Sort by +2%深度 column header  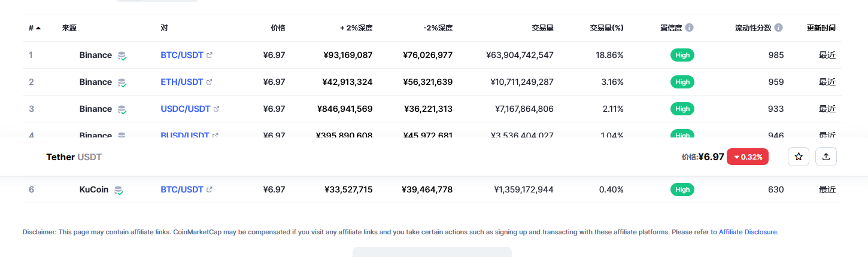point(356,27)
